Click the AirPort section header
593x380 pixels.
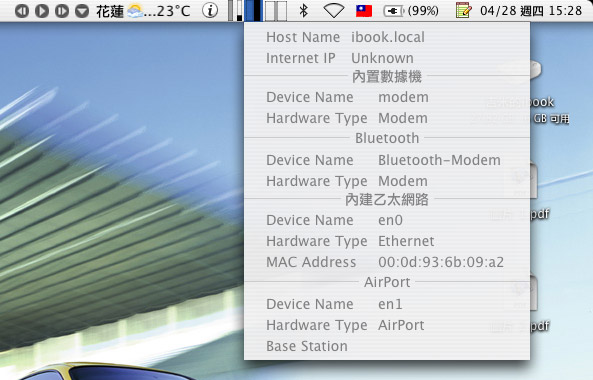tap(387, 282)
